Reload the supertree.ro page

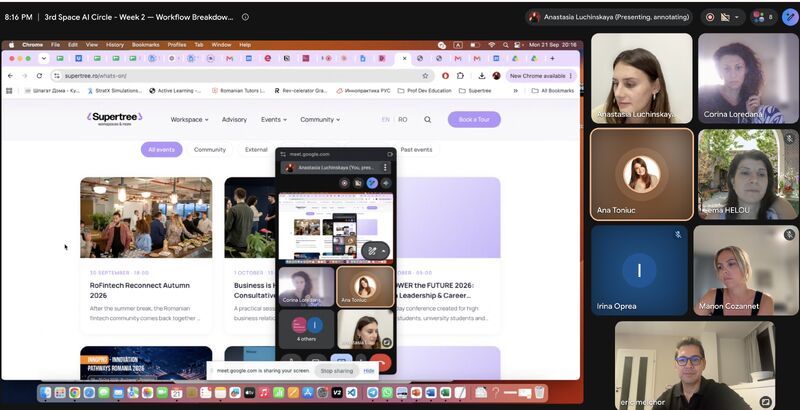39,75
